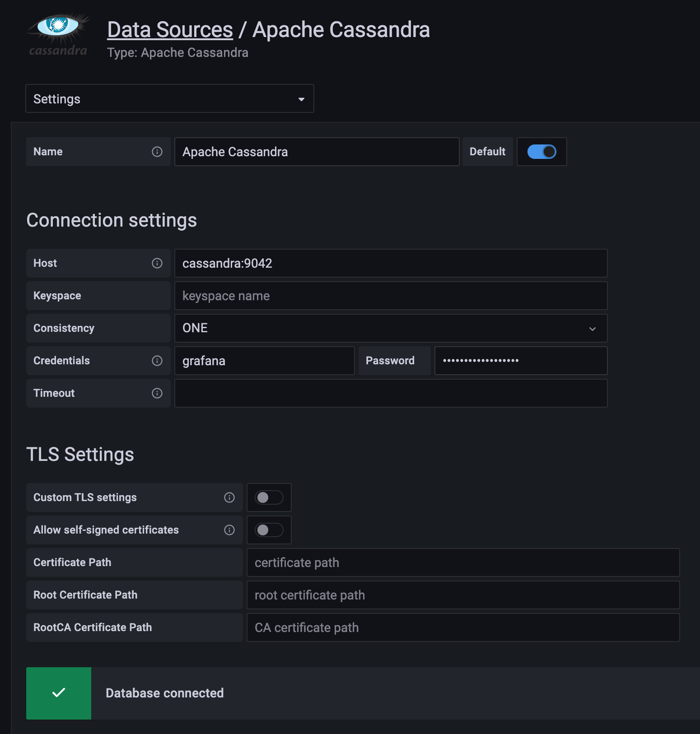The image size is (700, 734).
Task: Enable Allow self-signed certificates switch
Action: coord(269,530)
